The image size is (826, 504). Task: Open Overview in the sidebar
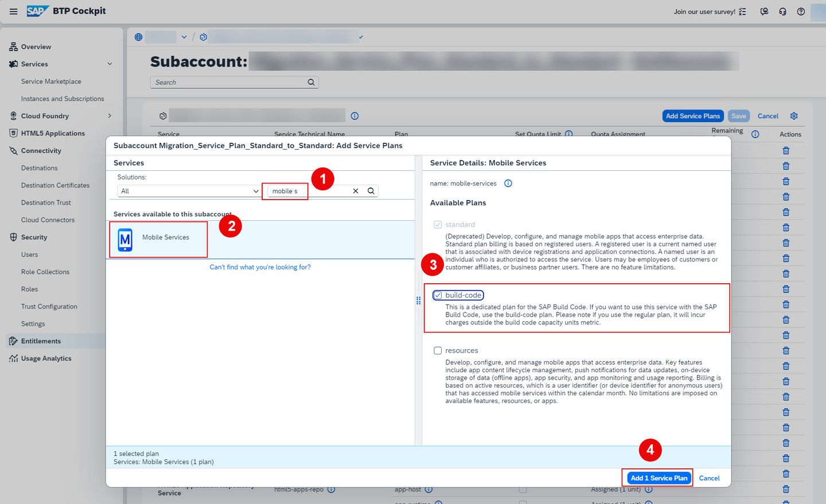coord(36,47)
